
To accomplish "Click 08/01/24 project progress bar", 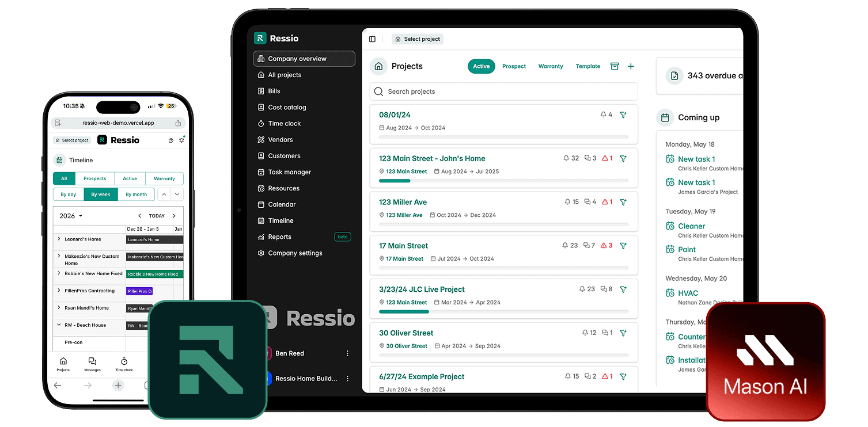I will [x=504, y=137].
